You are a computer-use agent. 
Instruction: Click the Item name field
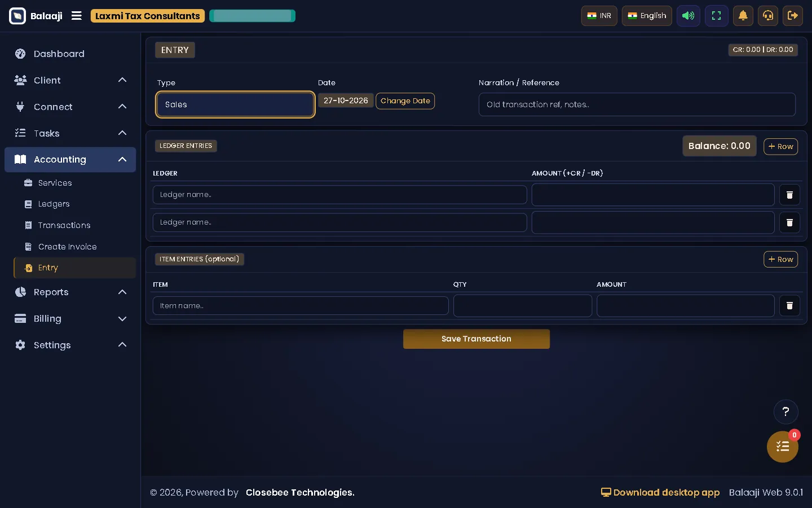tap(301, 305)
